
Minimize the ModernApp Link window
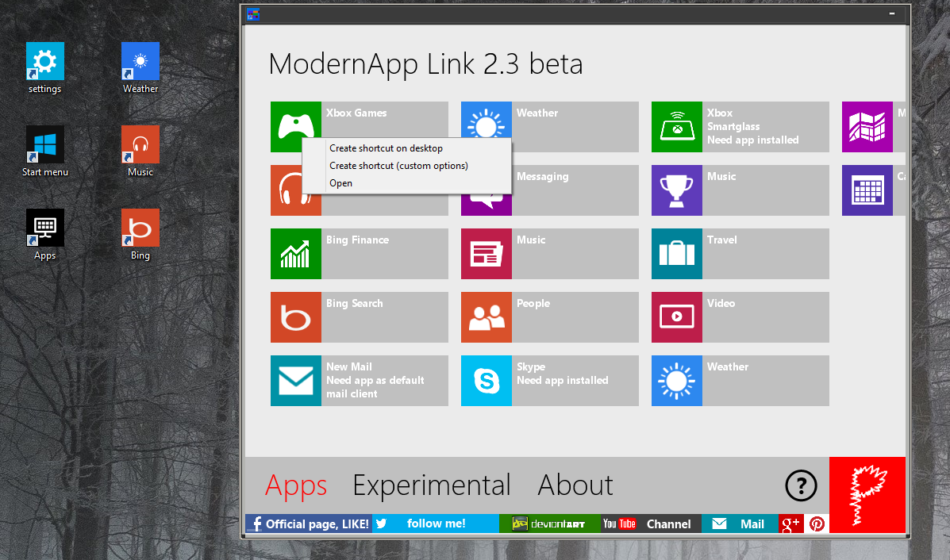click(892, 14)
